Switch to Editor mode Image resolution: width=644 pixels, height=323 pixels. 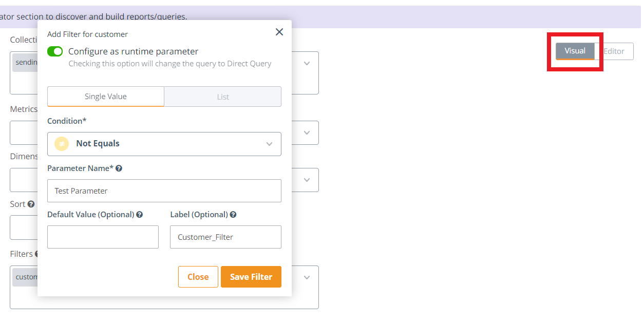coord(614,51)
